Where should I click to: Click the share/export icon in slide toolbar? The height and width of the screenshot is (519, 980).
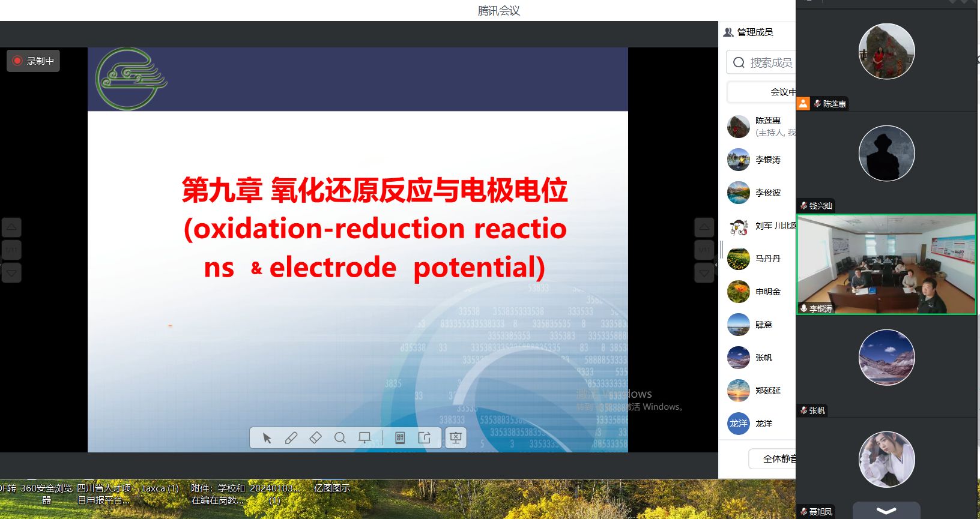(x=425, y=438)
